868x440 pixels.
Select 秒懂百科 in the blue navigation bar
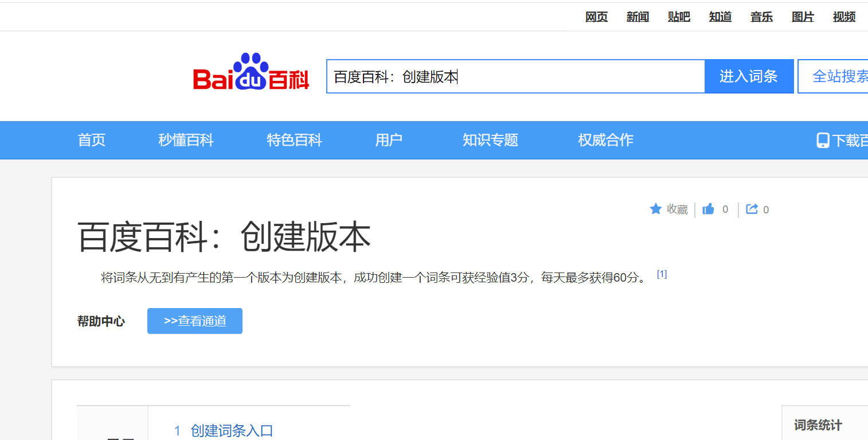185,140
